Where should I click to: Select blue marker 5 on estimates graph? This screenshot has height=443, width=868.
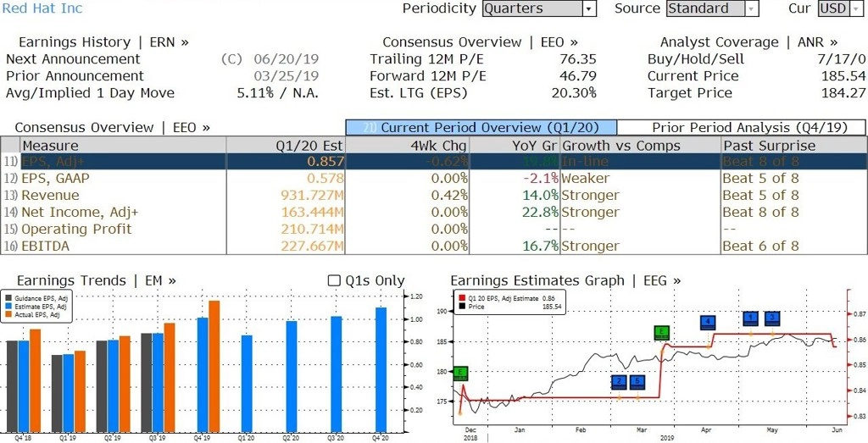click(x=637, y=382)
